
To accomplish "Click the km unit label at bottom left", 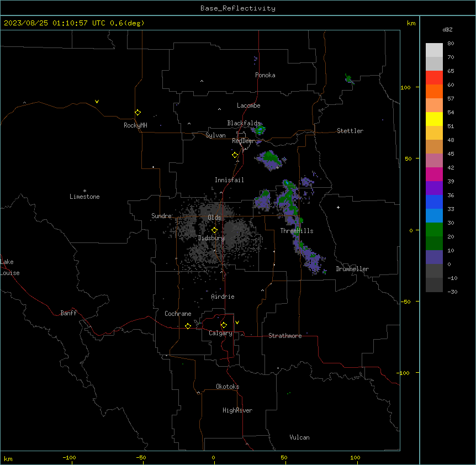I will pos(8,459).
